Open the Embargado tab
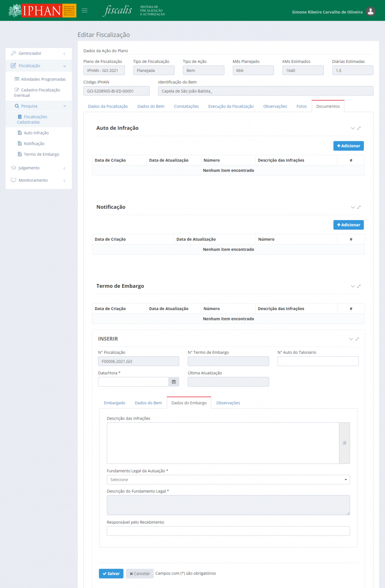The image size is (385, 588). click(x=115, y=403)
